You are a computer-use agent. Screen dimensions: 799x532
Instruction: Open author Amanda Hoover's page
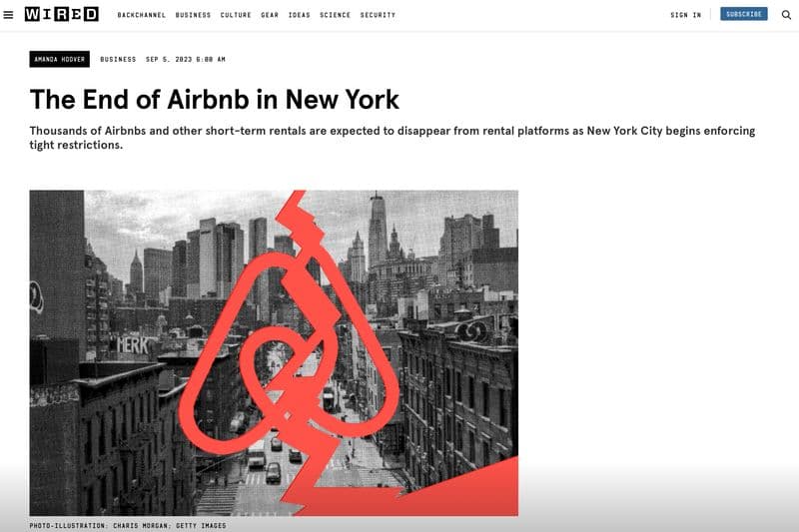coord(60,59)
